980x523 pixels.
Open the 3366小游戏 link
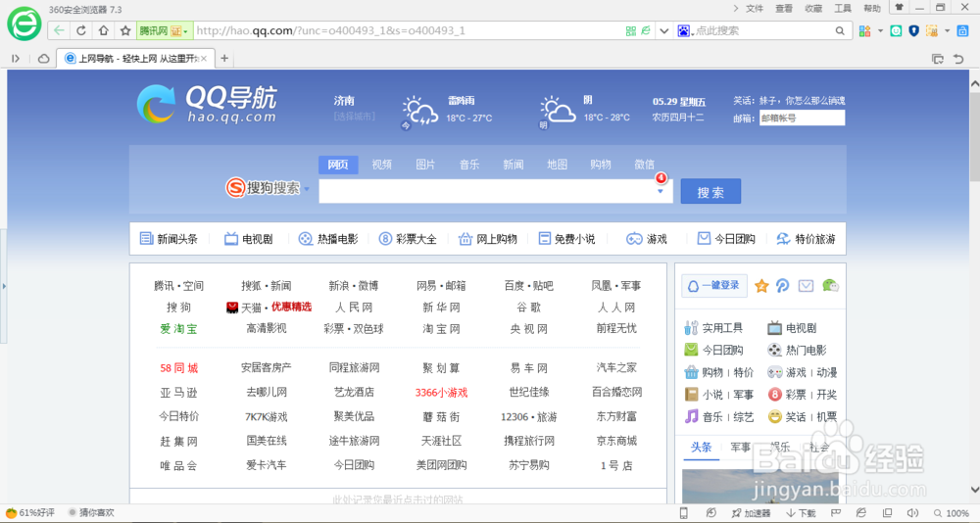pyautogui.click(x=441, y=393)
